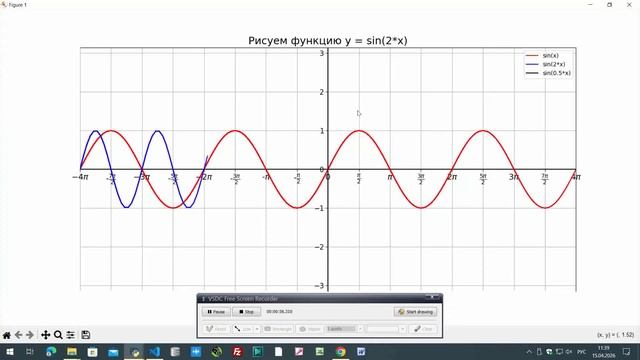640x360 pixels.
Task: Open Task View on the taskbar
Action: coord(30,352)
